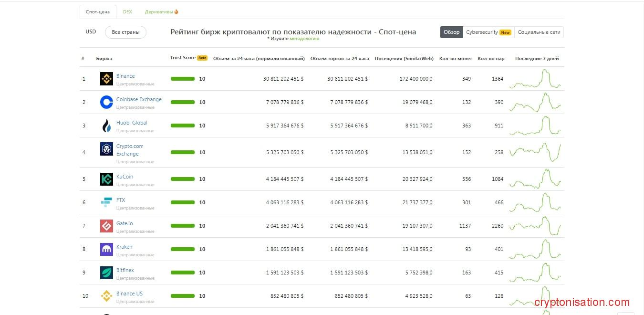Click the Coinbase Exchange logo icon
644x315 pixels.
tap(106, 102)
